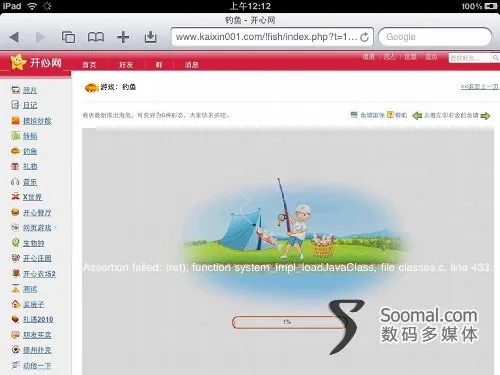
Task: Open 网页游戏 in the sidebar
Action: (x=37, y=228)
